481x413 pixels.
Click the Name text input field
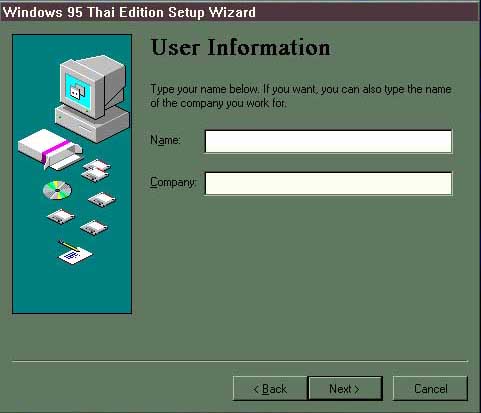point(328,142)
